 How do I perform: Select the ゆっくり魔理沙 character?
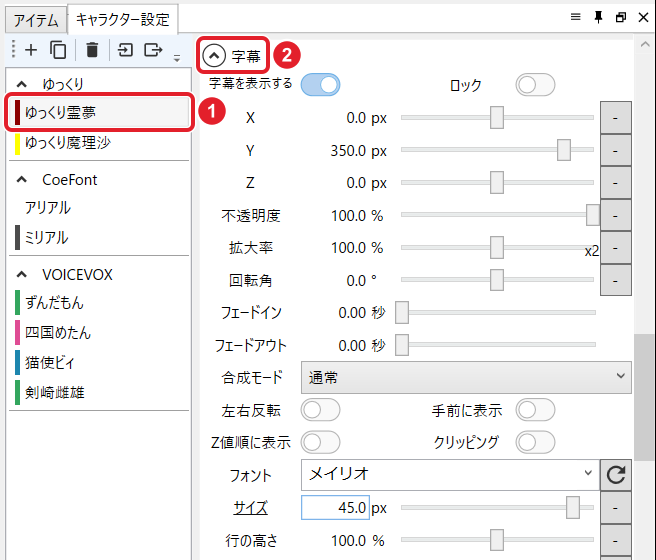[99, 143]
